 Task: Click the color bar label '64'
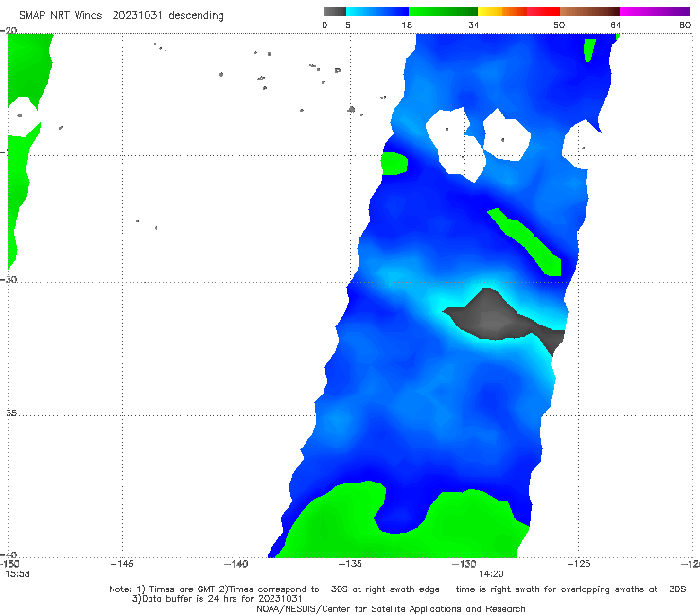(x=616, y=25)
